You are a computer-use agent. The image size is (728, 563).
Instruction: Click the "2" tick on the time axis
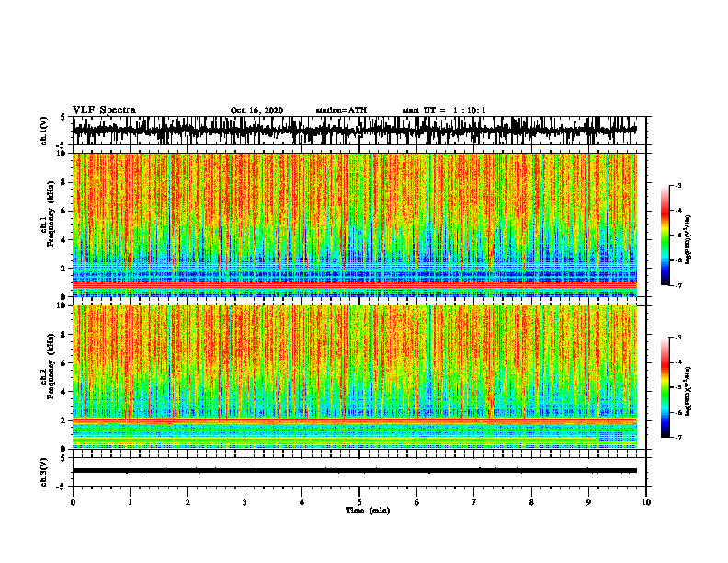[x=188, y=502]
